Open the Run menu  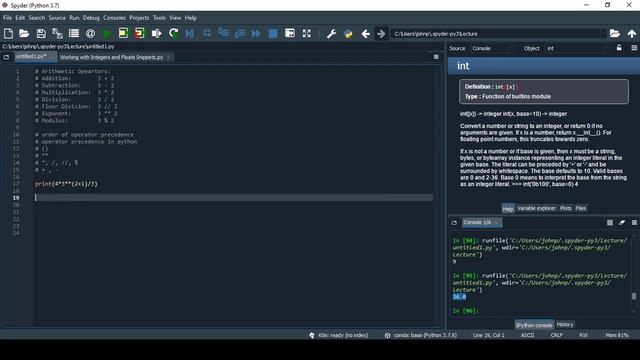pyautogui.click(x=74, y=18)
